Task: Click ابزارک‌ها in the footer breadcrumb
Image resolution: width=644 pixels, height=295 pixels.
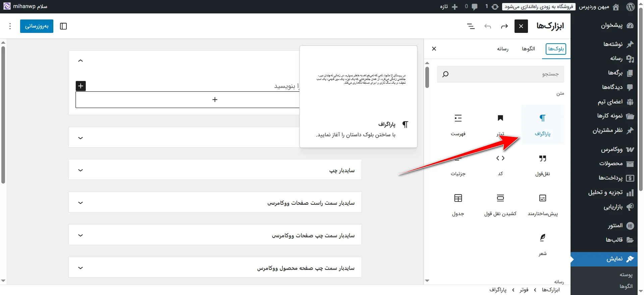Action: [551, 290]
